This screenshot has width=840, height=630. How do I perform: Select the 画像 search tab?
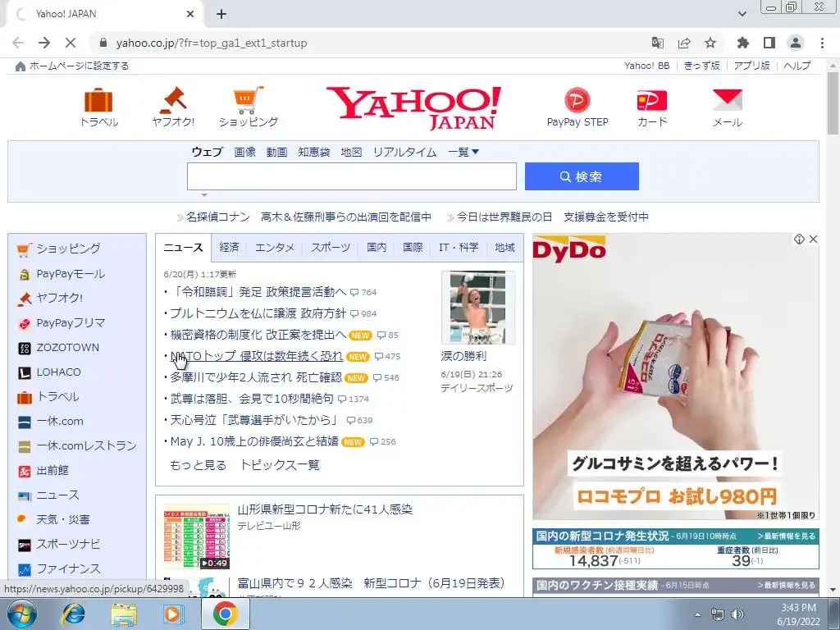(x=244, y=152)
